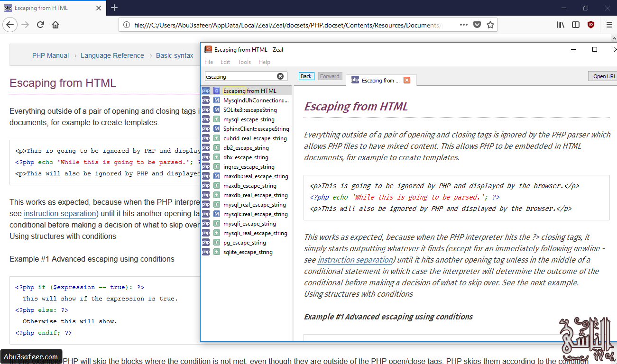The image size is (617, 364).
Task: Click the uBlock Origin icon in Firefox toolbar
Action: (x=590, y=24)
